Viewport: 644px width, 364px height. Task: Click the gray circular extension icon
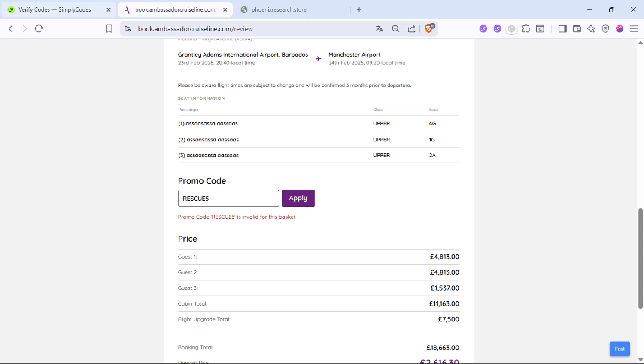[x=512, y=29]
